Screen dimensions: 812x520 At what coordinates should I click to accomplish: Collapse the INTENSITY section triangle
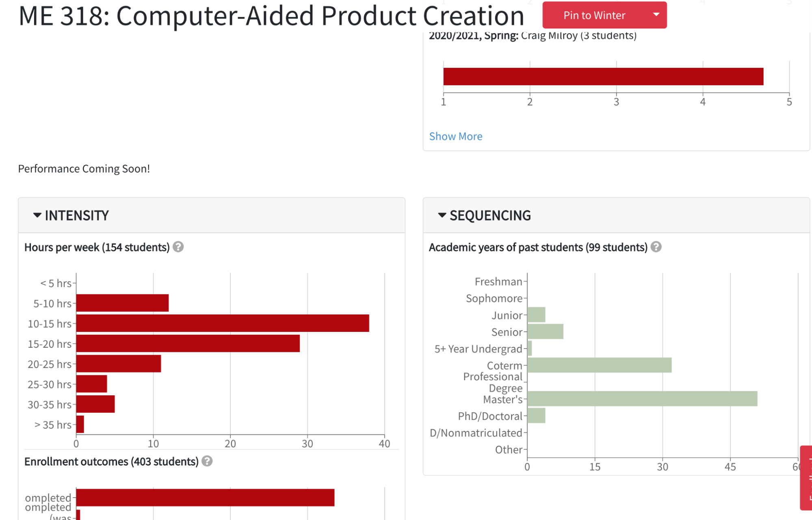(x=37, y=215)
